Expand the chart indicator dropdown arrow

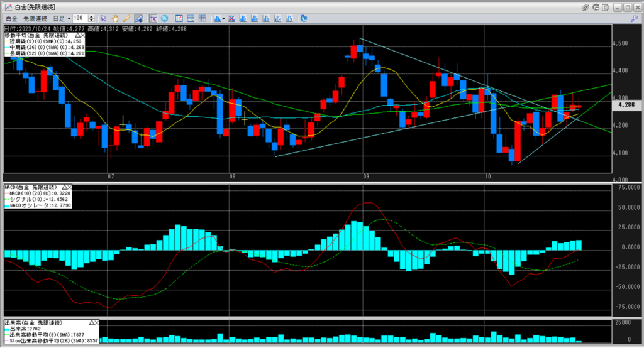tap(225, 19)
